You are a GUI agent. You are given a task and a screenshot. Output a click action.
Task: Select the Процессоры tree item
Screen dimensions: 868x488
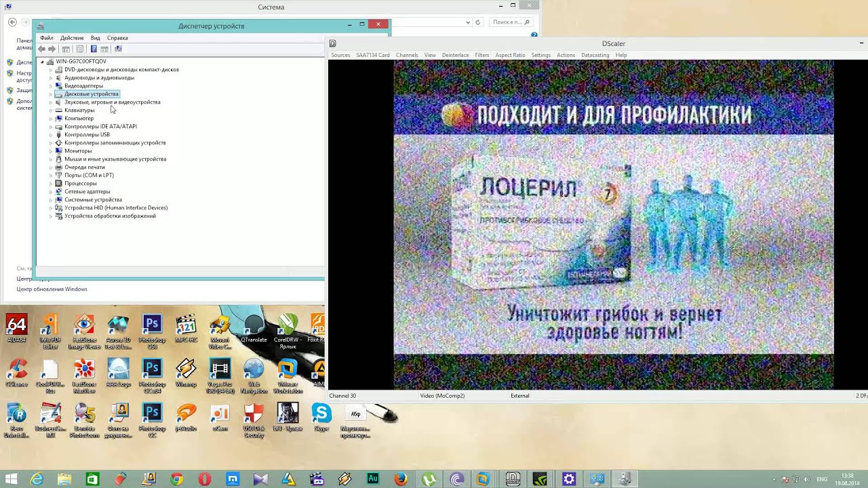point(81,184)
